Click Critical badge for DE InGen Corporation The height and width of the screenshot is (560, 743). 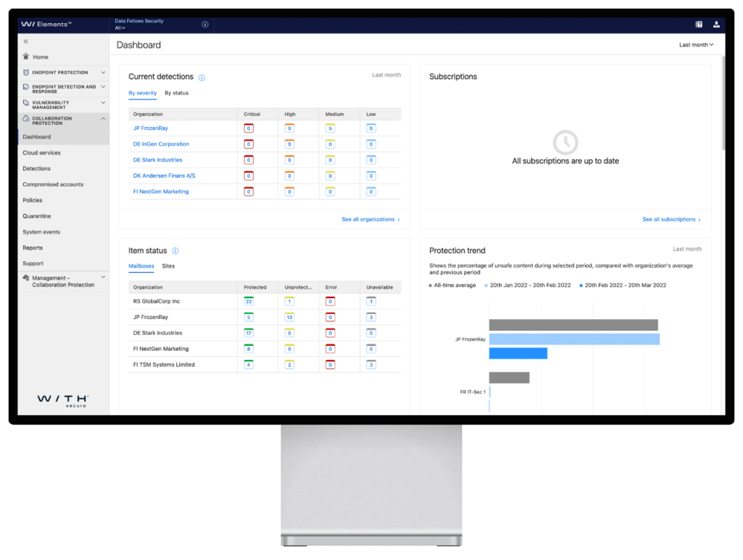[x=249, y=144]
